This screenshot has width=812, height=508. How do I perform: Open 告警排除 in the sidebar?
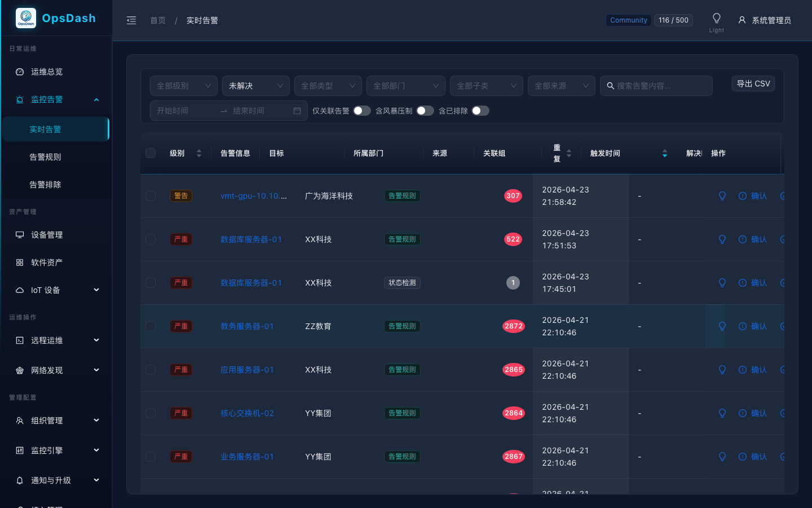click(x=56, y=185)
